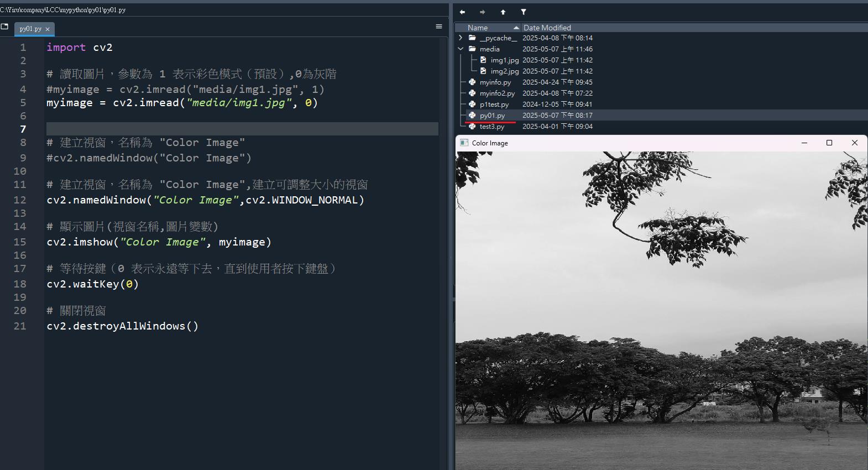Open the file filter funnel icon
Viewport: 868px width, 470px height.
(x=524, y=12)
